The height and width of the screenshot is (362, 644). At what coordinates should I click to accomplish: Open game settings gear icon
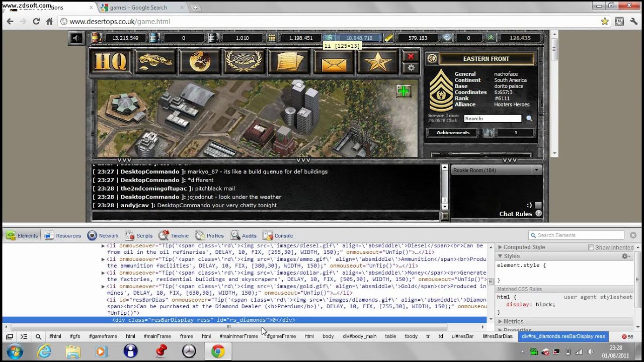tap(411, 68)
